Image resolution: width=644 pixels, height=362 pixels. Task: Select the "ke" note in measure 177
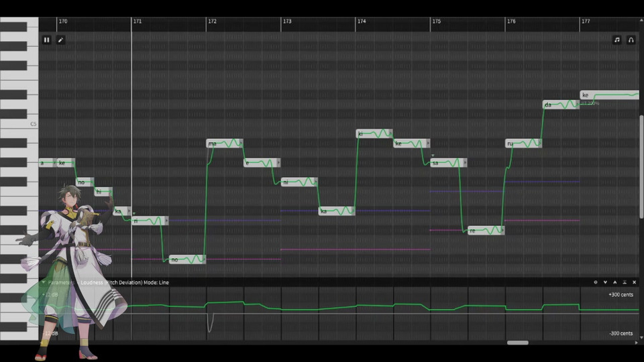click(x=610, y=95)
